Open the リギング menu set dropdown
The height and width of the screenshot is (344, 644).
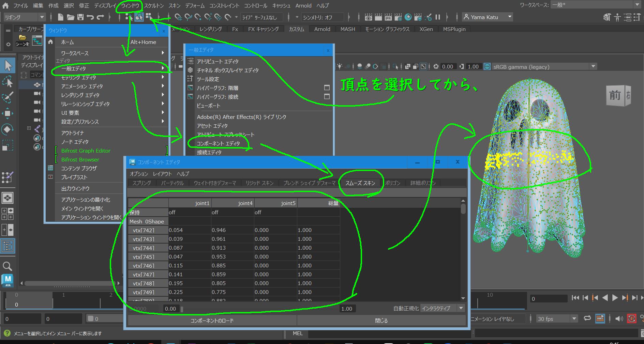point(25,17)
